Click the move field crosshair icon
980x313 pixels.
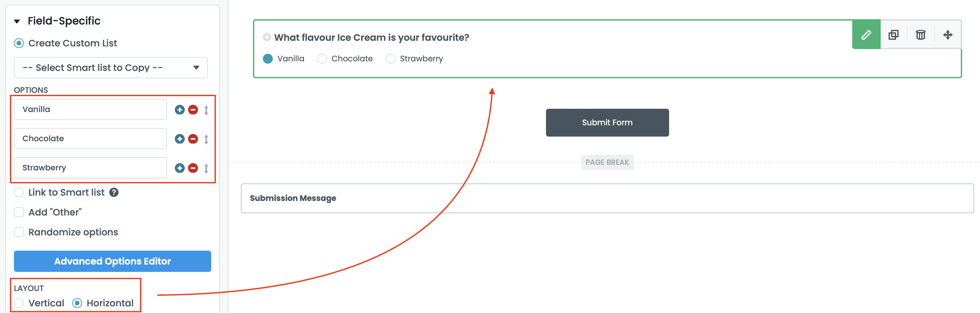(947, 35)
